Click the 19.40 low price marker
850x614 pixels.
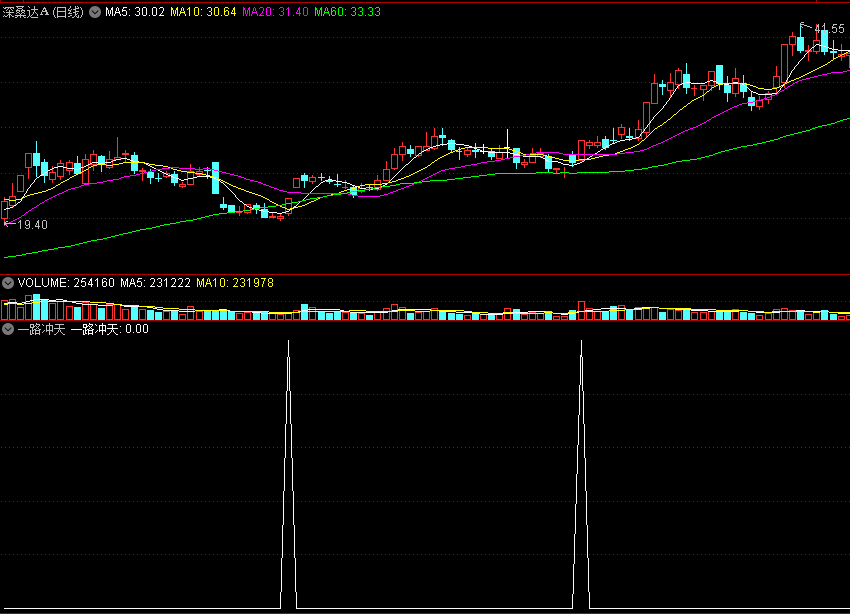pos(26,224)
